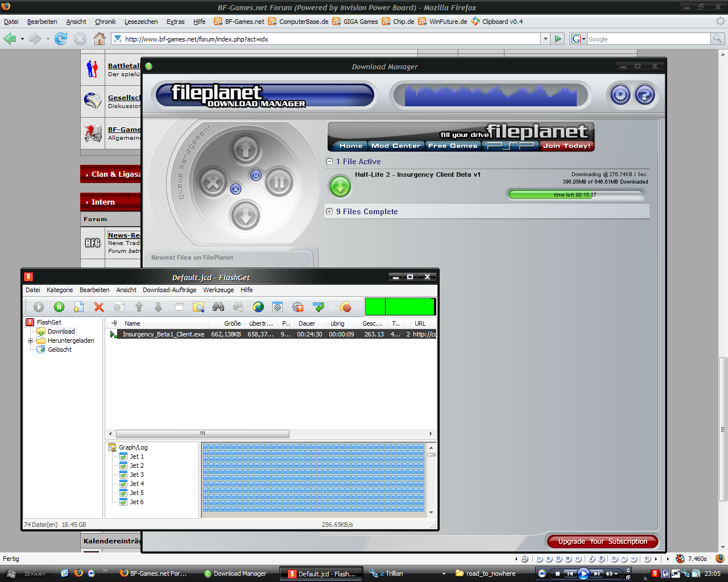
Task: Open the globe site explorer icon in FlashGet
Action: 258,307
